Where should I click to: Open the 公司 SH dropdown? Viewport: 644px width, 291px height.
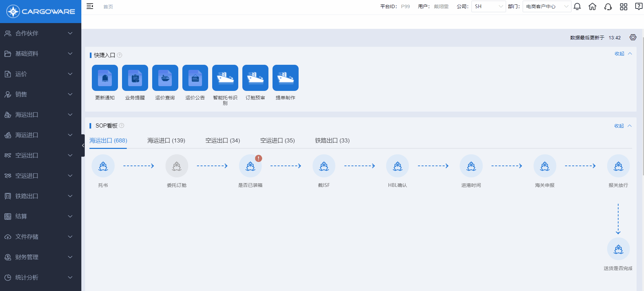pos(488,6)
